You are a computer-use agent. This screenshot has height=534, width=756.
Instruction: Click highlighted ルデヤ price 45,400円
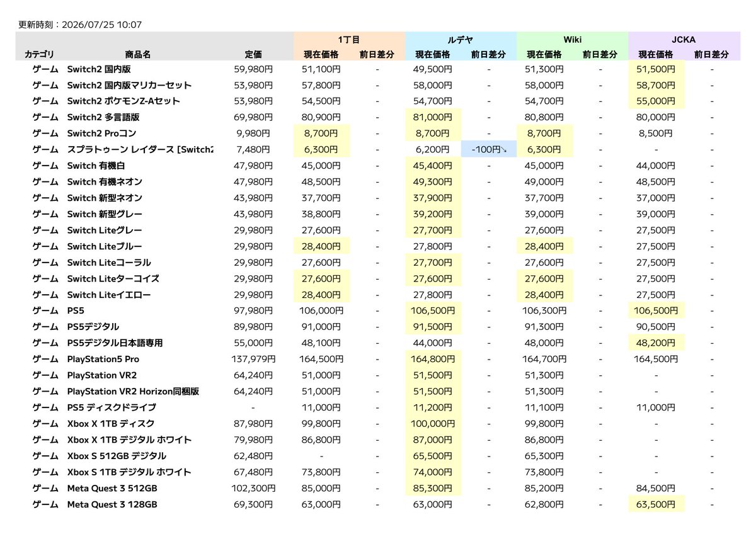[433, 166]
